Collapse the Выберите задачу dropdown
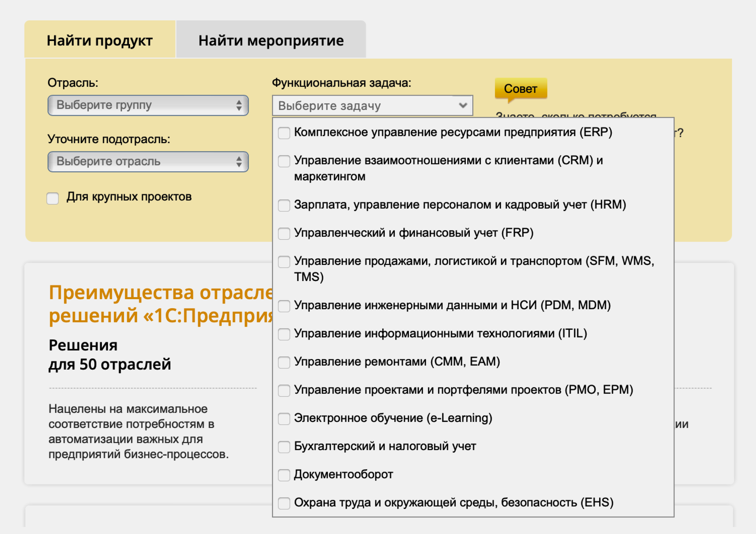Viewport: 756px width, 534px height. pos(372,106)
